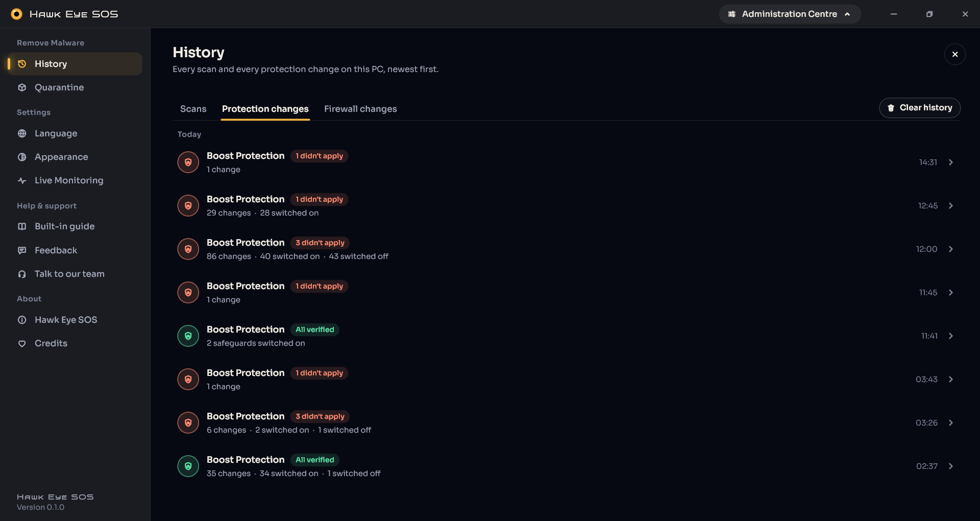980x521 pixels.
Task: Expand the 14:31 Boost Protection entry chevron
Action: coord(950,162)
